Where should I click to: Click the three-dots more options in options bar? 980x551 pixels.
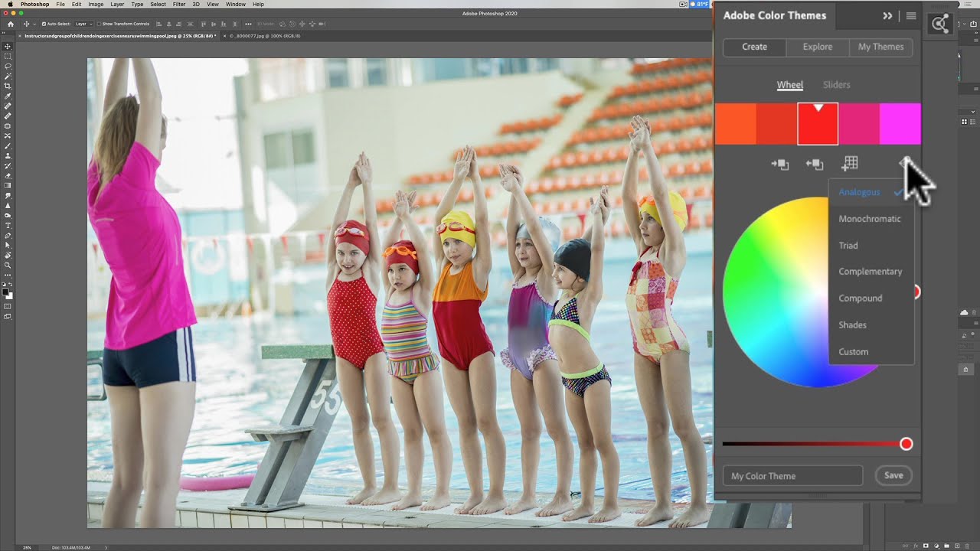248,24
